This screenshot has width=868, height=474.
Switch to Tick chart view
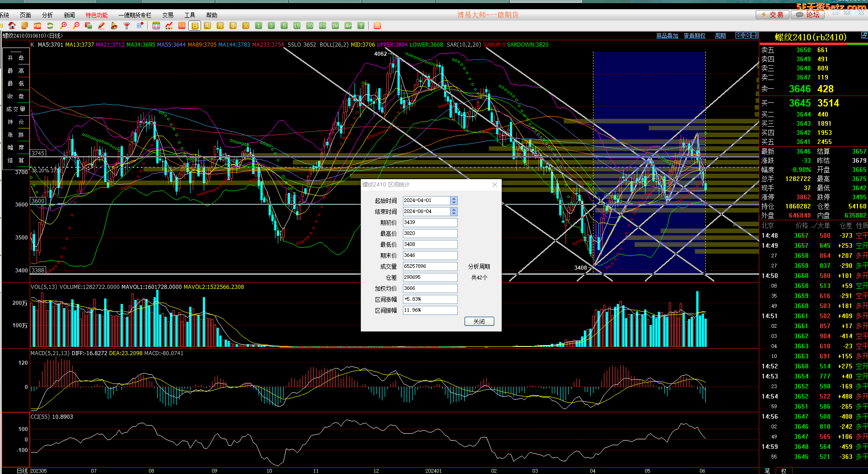coord(182,26)
